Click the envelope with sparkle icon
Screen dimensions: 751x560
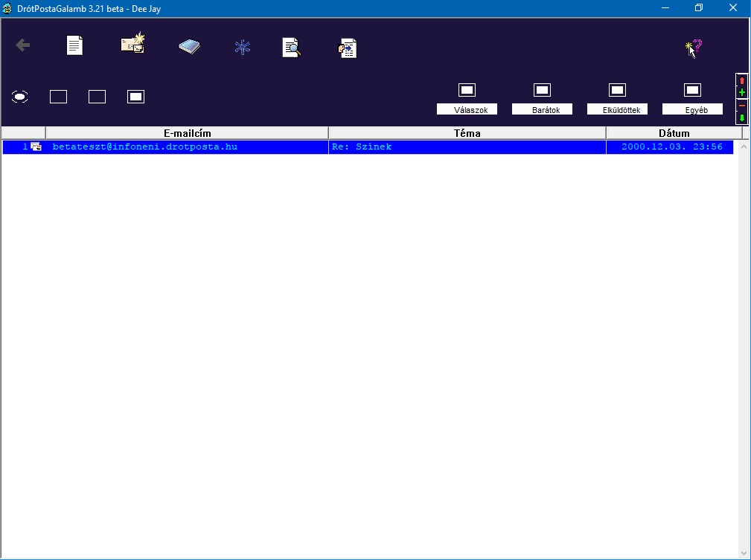pyautogui.click(x=132, y=45)
